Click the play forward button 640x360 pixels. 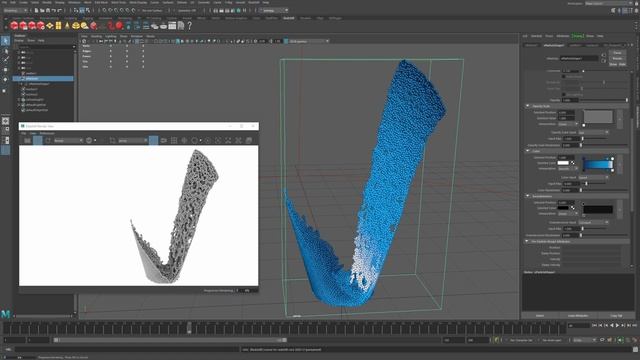(617, 325)
